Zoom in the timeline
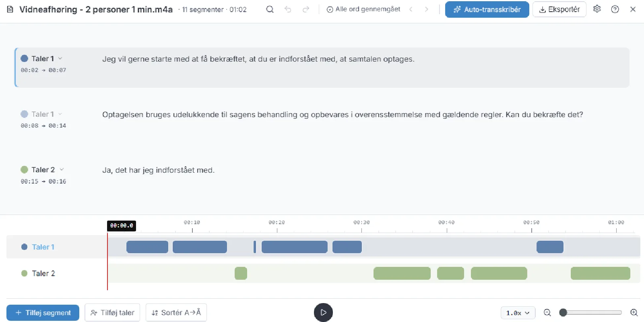The width and height of the screenshot is (644, 322). point(634,312)
